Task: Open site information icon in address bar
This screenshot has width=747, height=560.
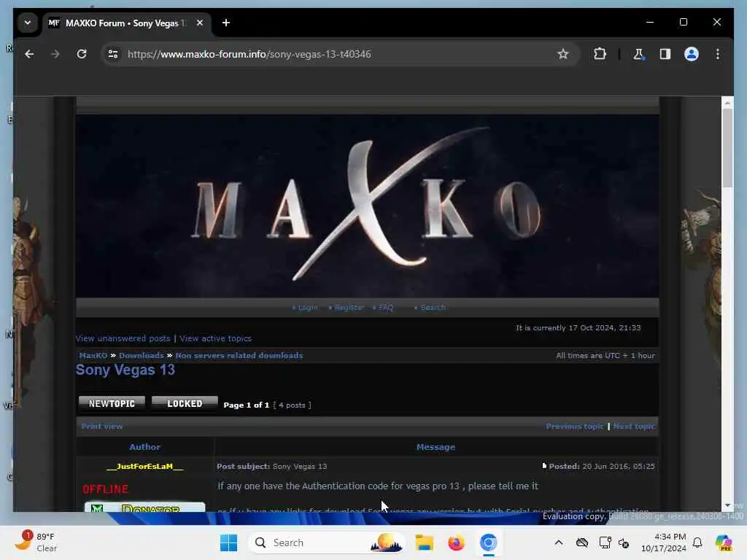Action: (113, 54)
